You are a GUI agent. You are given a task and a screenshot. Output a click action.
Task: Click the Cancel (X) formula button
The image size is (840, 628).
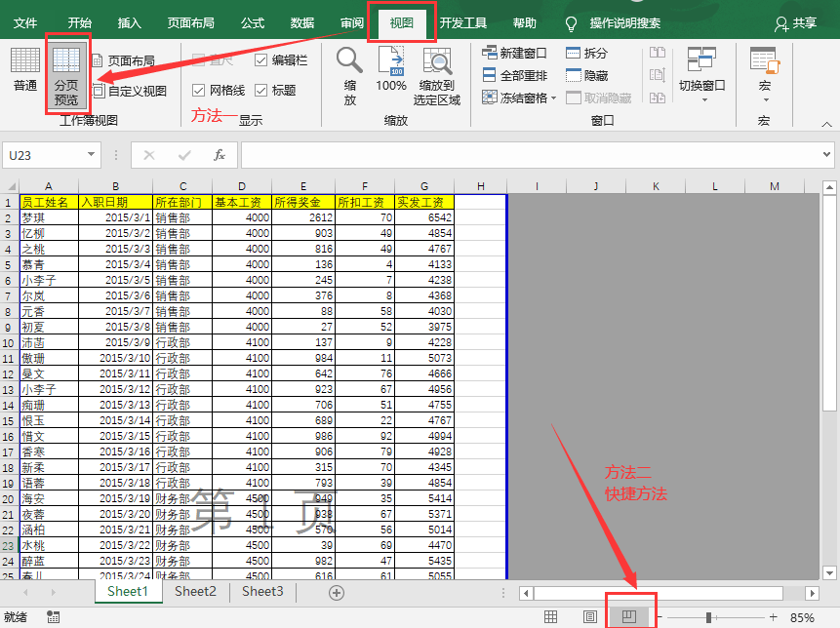(x=149, y=155)
